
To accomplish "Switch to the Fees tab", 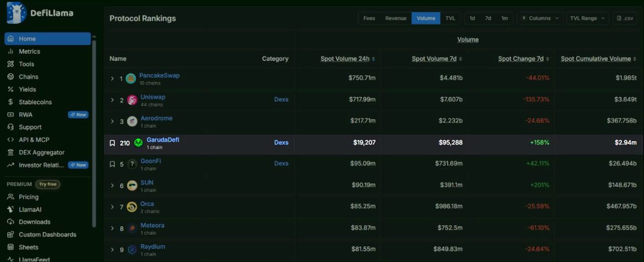I will click(369, 18).
